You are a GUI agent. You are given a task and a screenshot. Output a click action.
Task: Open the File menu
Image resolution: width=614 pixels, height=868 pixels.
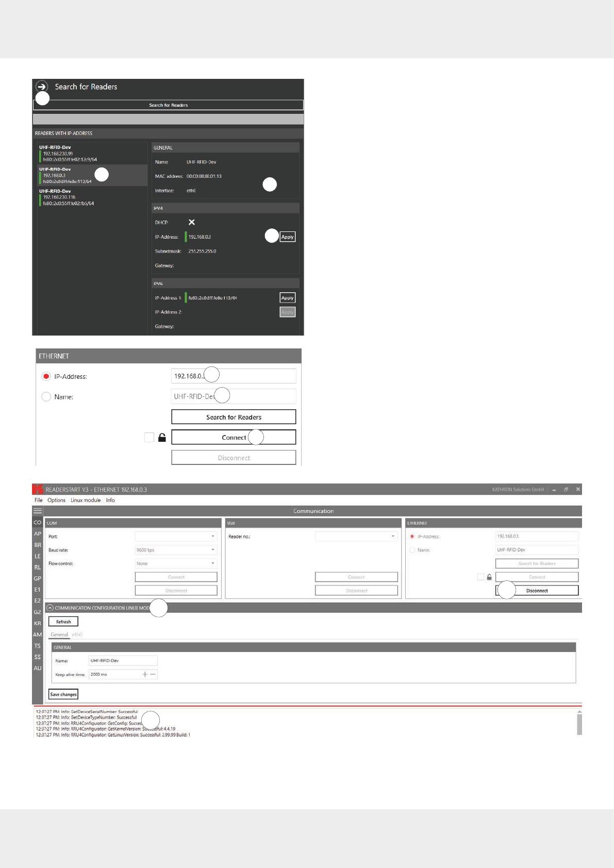point(39,500)
